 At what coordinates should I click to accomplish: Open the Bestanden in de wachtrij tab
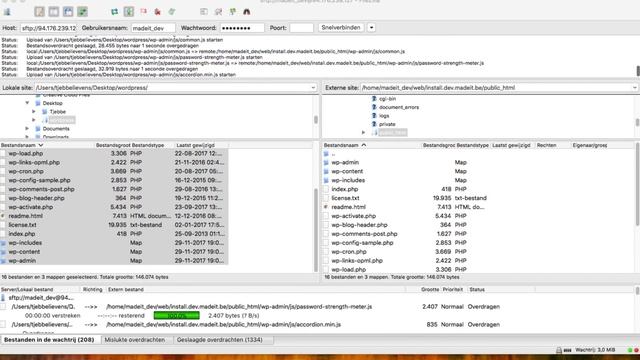[49, 340]
